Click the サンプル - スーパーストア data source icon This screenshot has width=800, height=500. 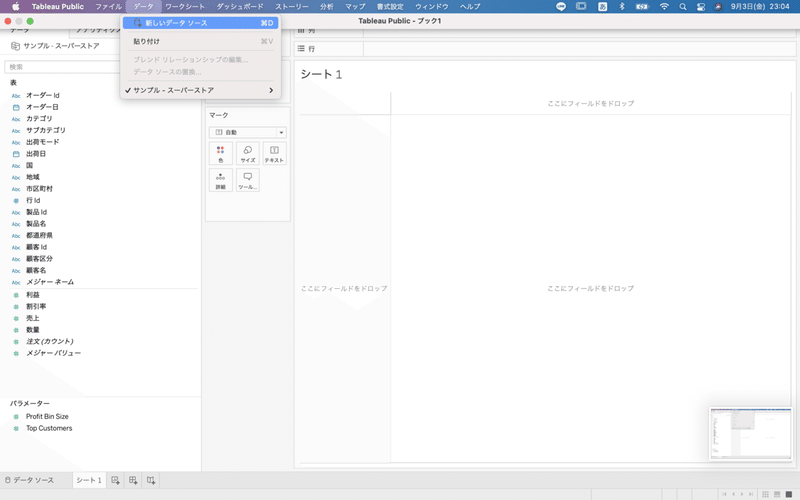(x=15, y=46)
